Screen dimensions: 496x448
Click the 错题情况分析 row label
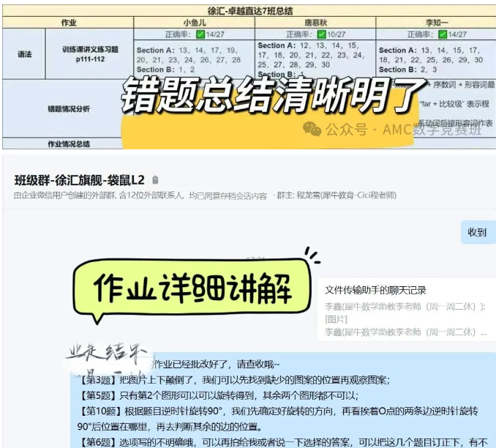click(x=68, y=108)
